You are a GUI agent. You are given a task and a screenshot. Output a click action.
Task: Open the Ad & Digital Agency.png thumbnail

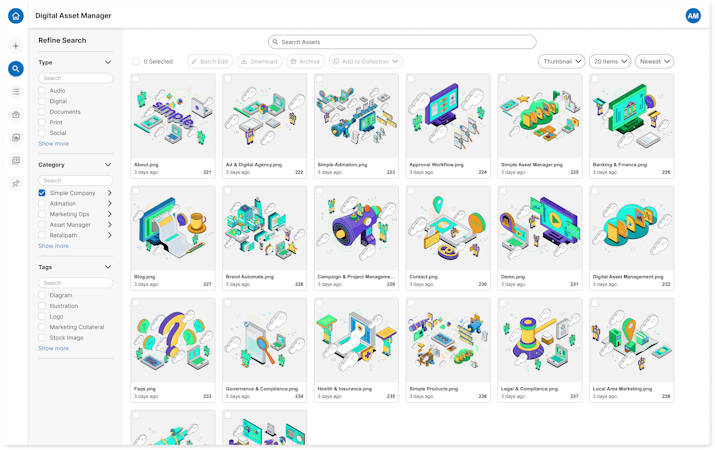tap(264, 116)
